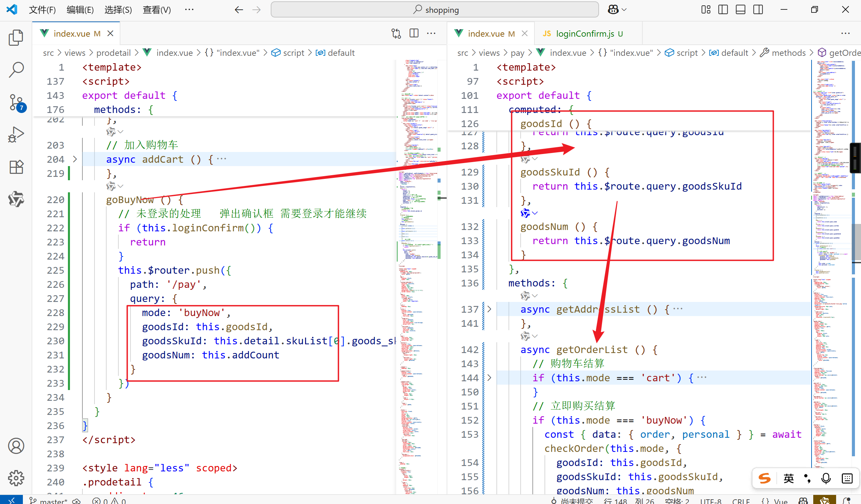Click the shopping command center search box
861x504 pixels.
[434, 9]
